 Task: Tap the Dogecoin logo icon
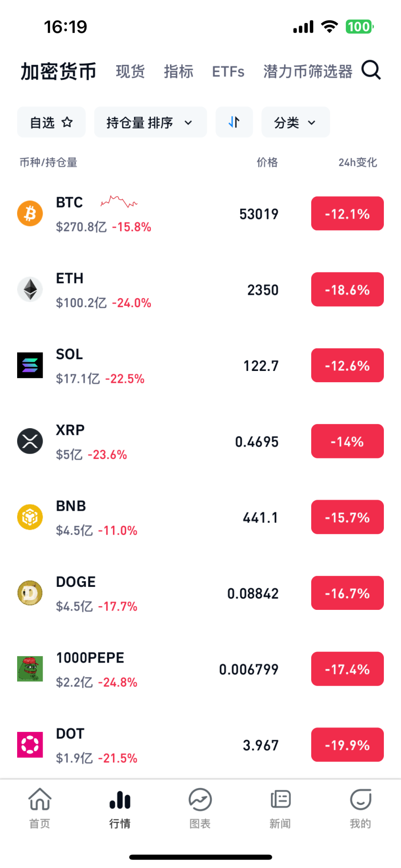pyautogui.click(x=30, y=593)
